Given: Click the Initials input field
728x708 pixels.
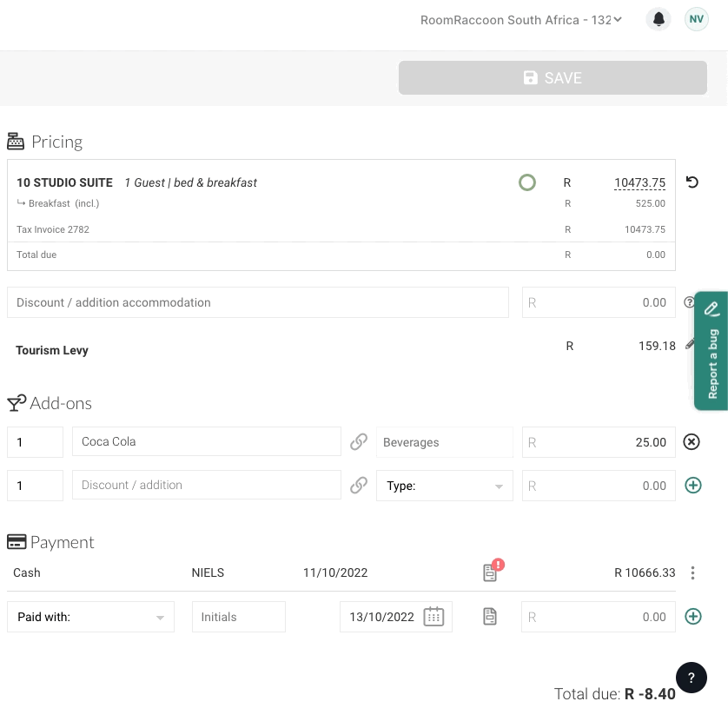Looking at the screenshot, I should 239,617.
